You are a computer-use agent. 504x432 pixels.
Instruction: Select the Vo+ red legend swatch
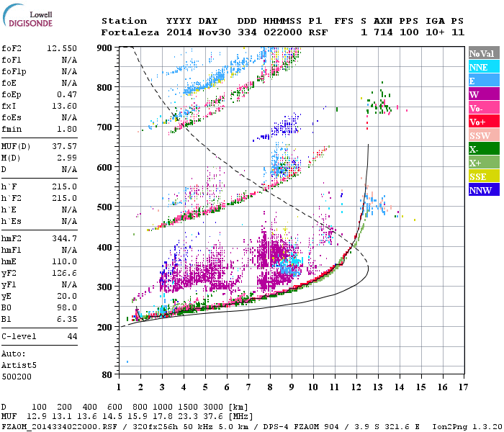click(484, 122)
